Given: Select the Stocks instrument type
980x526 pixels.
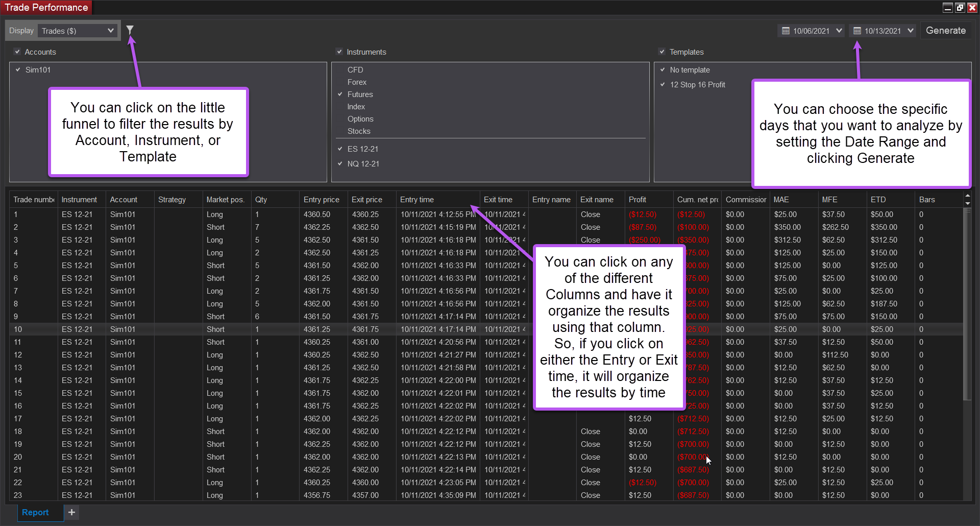Looking at the screenshot, I should pos(359,131).
